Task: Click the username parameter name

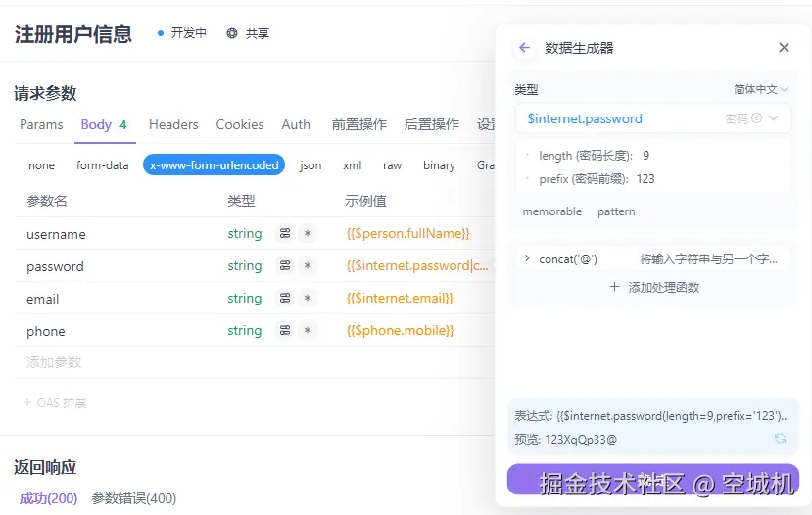Action: [x=56, y=234]
